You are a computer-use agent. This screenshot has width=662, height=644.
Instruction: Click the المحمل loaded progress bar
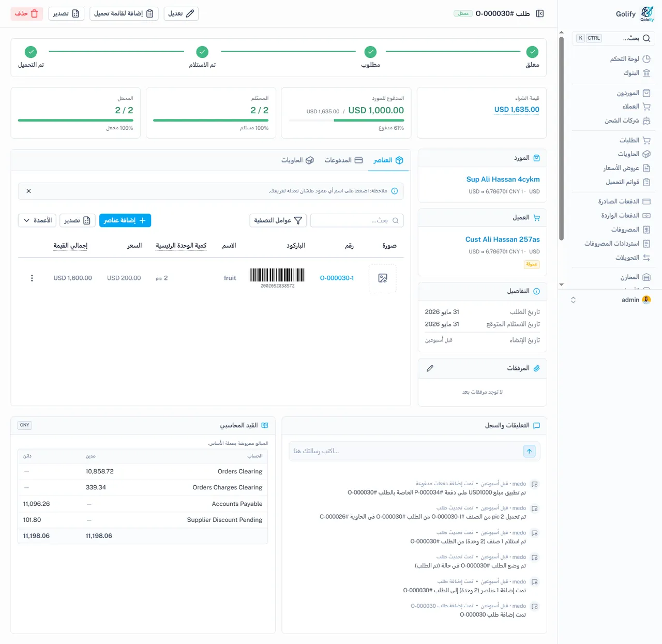76,121
